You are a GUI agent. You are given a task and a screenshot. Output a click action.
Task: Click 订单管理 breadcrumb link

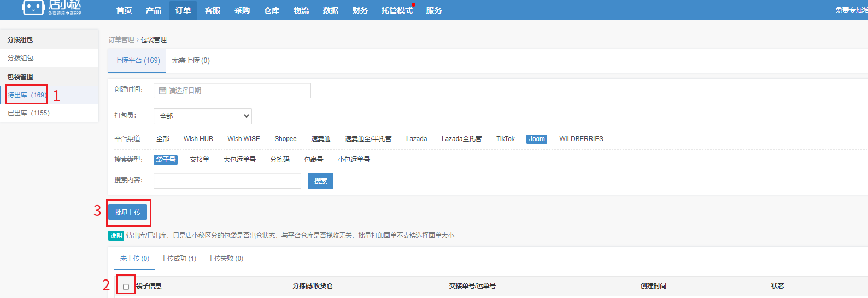click(x=121, y=40)
